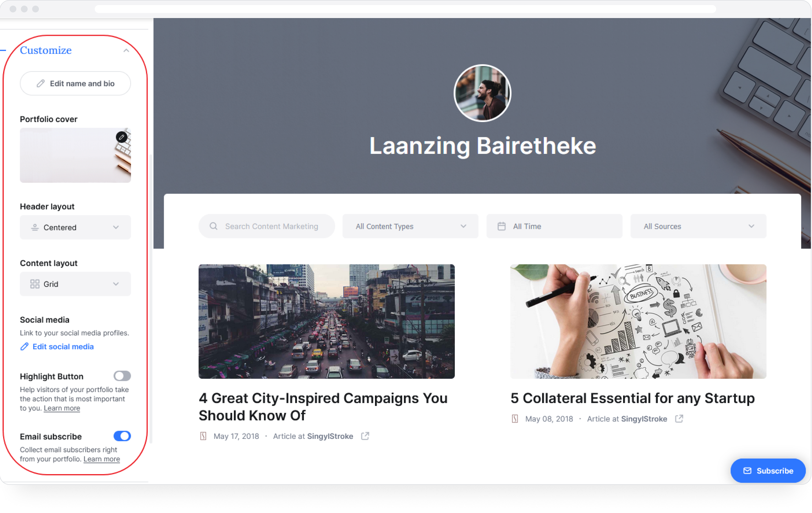Expand the All Sources filter dropdown
This screenshot has height=513, width=812.
(x=698, y=226)
